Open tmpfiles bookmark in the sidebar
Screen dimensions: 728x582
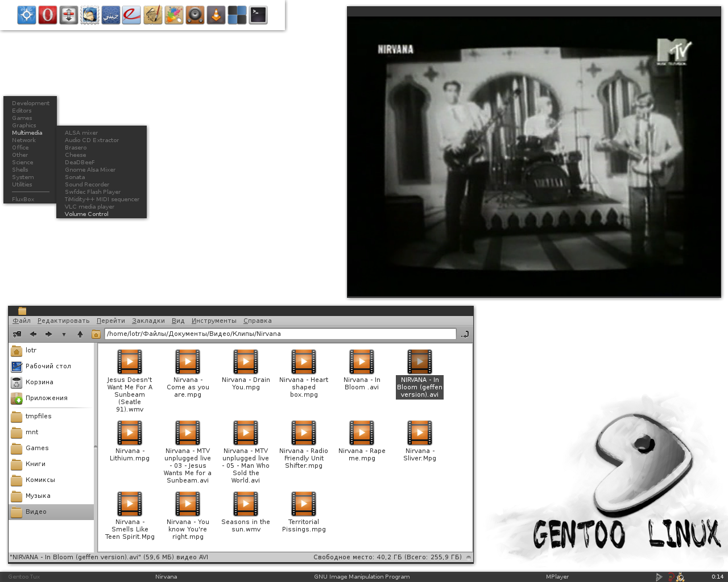51,417
